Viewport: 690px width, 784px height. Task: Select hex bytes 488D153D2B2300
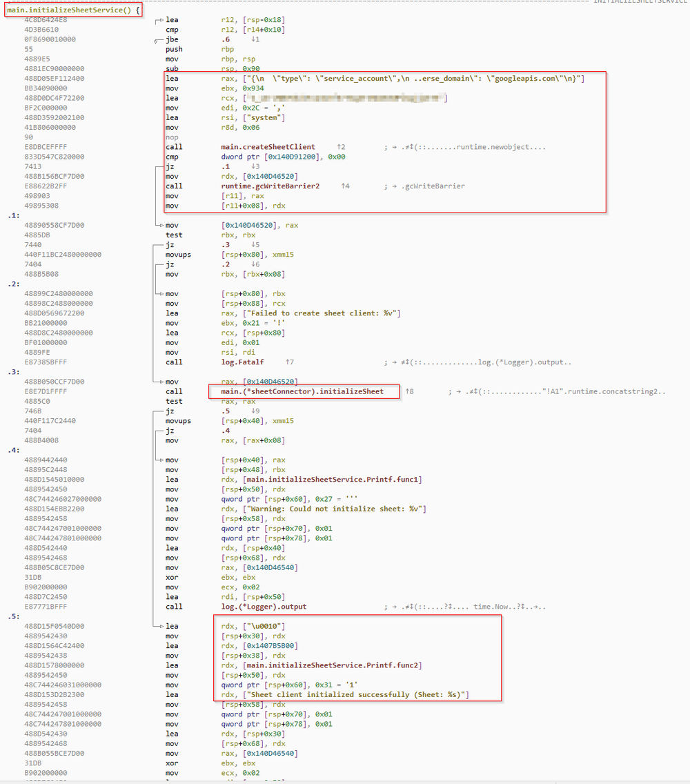coord(54,695)
